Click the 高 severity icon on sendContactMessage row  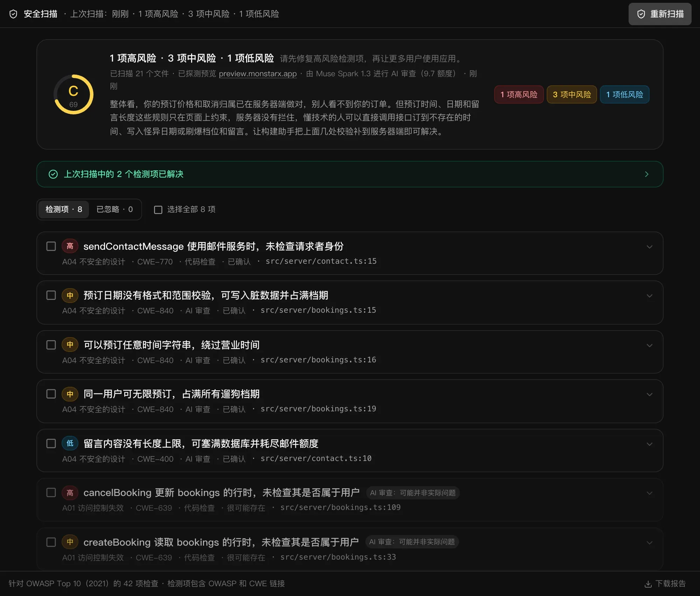point(70,246)
